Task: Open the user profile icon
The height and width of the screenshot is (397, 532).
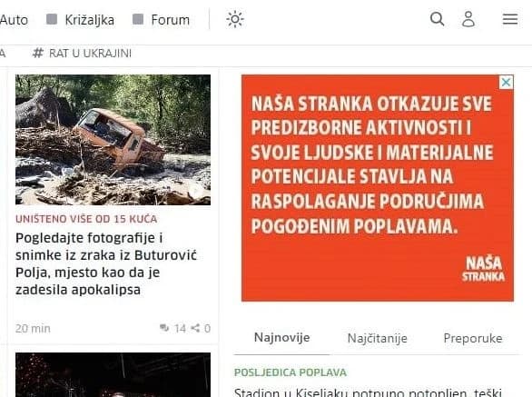Action: click(x=468, y=19)
